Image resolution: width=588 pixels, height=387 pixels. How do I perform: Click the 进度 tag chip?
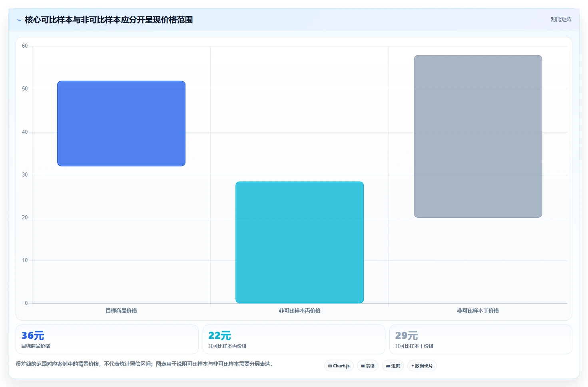(x=393, y=366)
